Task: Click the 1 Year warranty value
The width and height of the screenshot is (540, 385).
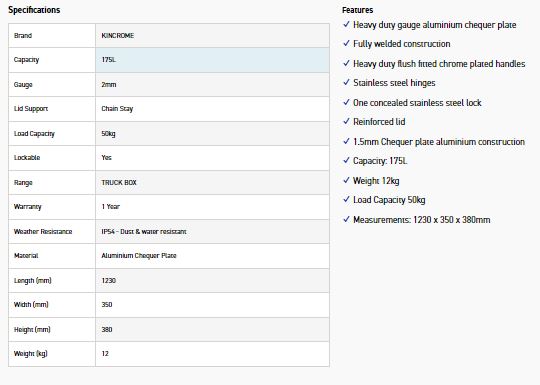Action: coord(111,207)
